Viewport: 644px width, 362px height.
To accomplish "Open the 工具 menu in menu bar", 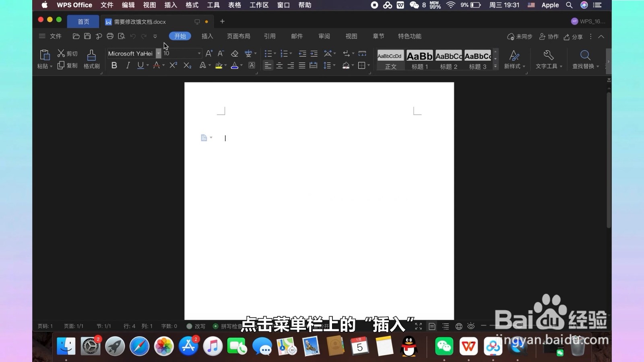I will [213, 5].
